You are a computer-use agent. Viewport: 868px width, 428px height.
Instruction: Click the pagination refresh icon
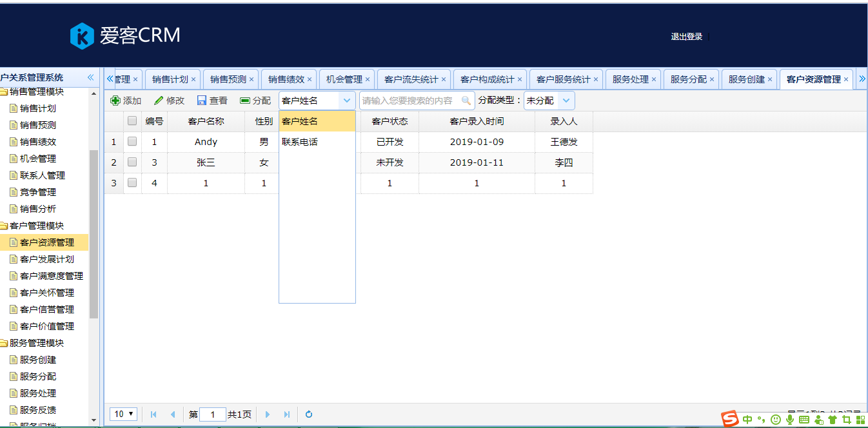click(x=309, y=414)
